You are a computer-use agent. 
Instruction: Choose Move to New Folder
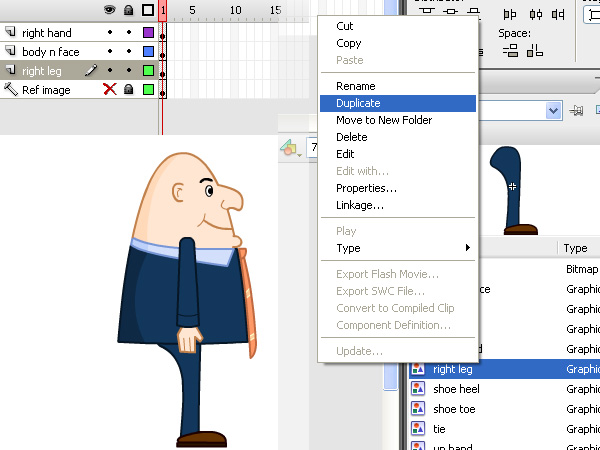coord(384,120)
